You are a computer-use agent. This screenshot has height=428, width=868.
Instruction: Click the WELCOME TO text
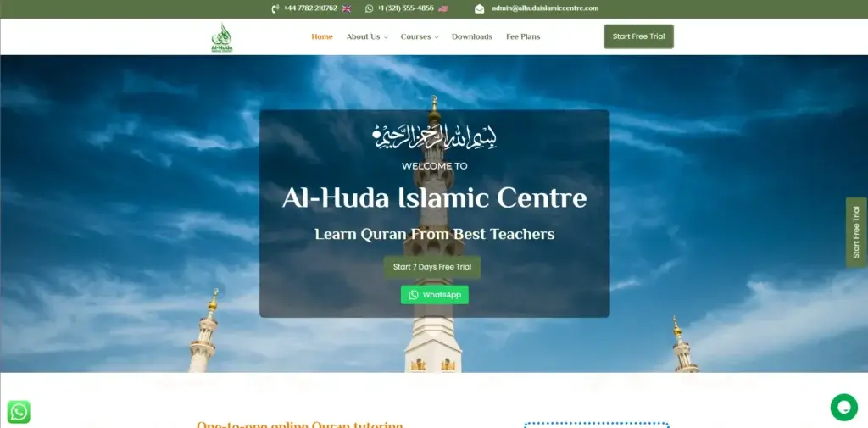point(435,165)
